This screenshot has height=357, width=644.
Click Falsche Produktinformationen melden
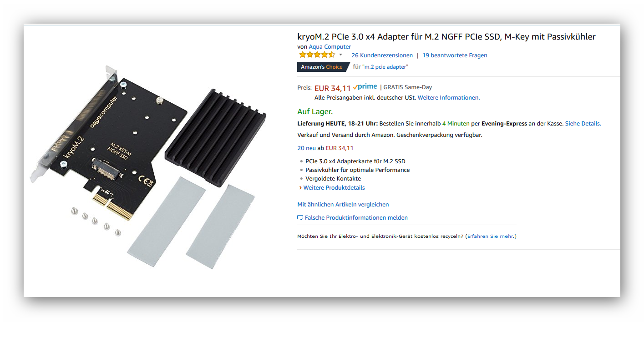coord(356,218)
